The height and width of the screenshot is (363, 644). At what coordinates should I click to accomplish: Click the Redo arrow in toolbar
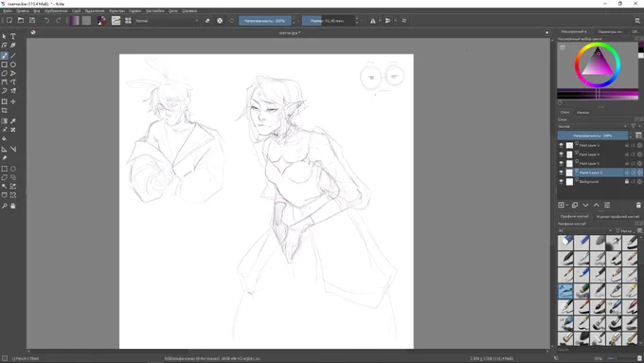[x=58, y=21]
